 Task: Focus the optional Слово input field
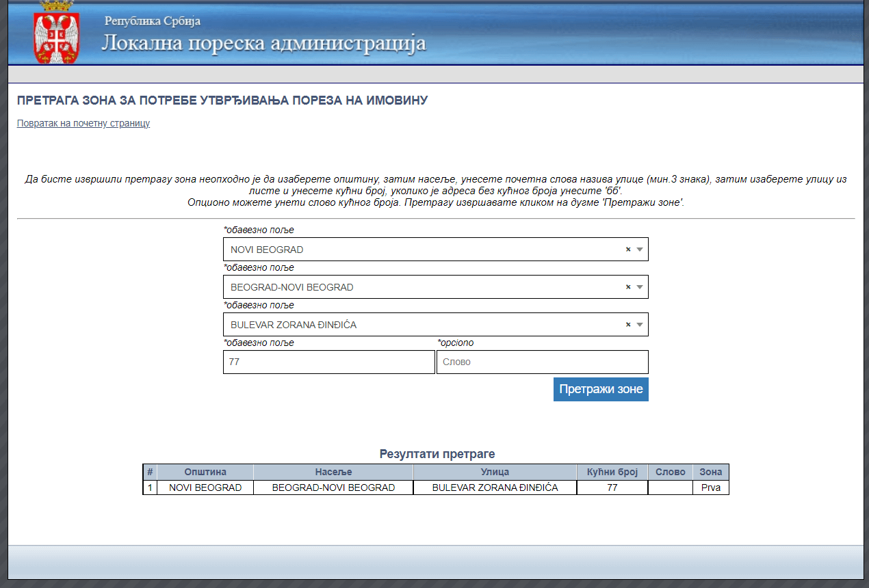543,362
